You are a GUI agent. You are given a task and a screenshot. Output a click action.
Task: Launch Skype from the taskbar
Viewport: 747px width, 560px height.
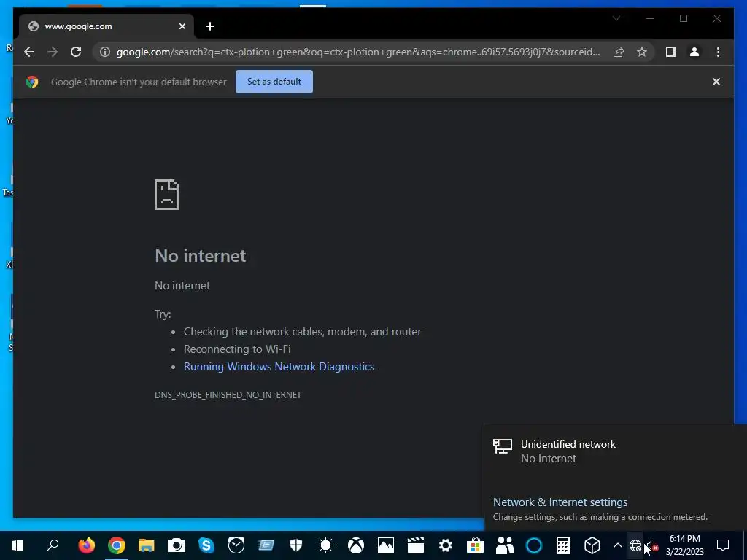206,545
